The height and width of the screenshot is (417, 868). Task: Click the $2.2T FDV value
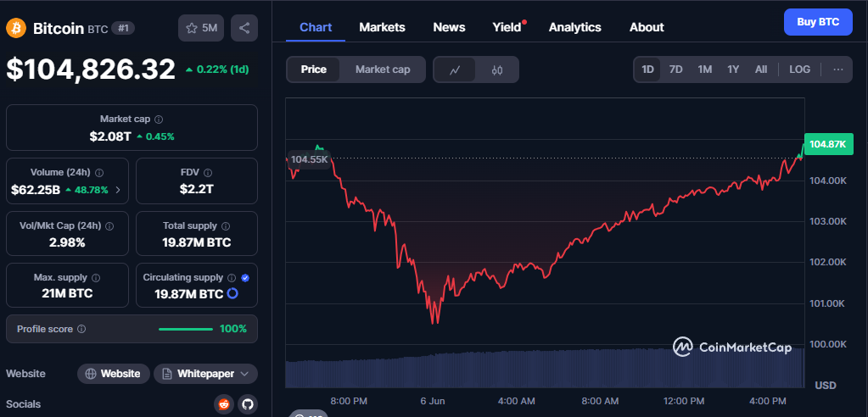point(197,189)
